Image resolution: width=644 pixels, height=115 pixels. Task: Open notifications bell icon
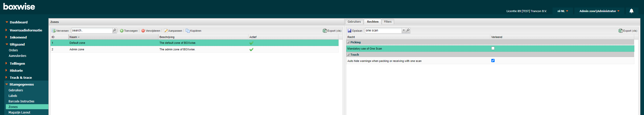(x=631, y=11)
